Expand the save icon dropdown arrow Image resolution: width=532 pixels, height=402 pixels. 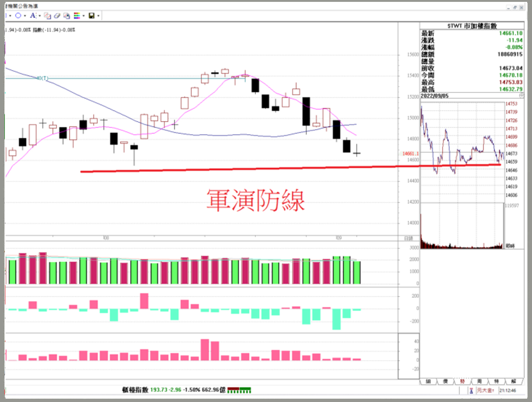coord(98,16)
